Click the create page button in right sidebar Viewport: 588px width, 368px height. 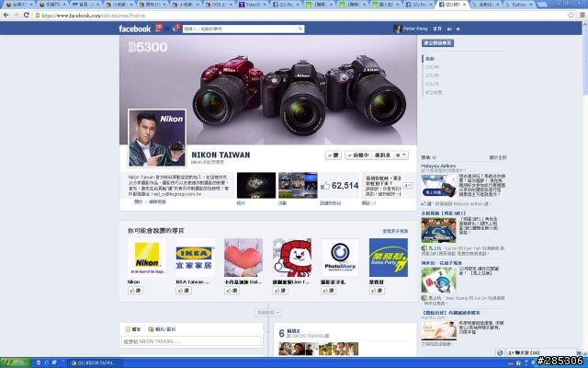click(437, 43)
